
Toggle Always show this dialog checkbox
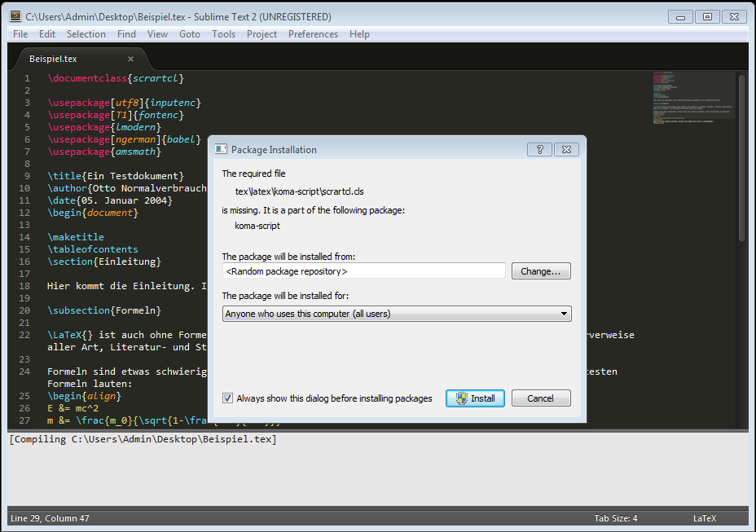[x=227, y=398]
